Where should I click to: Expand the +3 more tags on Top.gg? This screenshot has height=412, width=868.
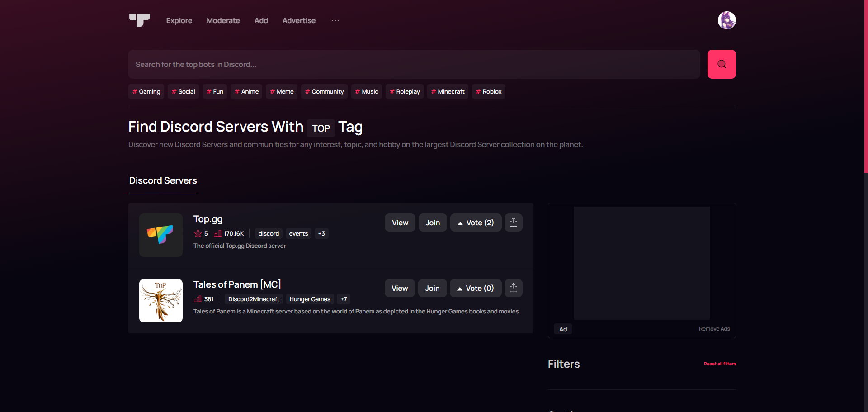click(x=321, y=233)
